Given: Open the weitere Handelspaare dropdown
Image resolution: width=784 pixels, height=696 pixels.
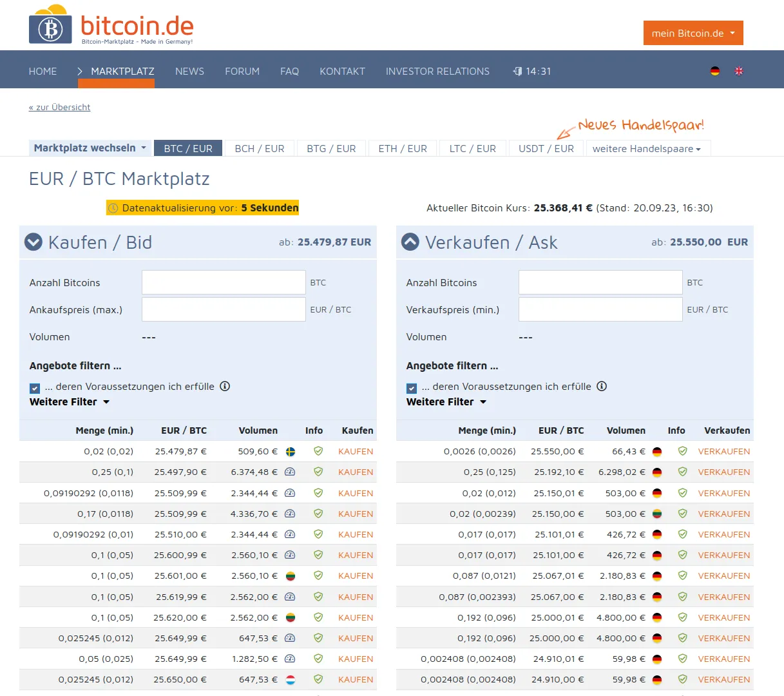Looking at the screenshot, I should pos(648,148).
